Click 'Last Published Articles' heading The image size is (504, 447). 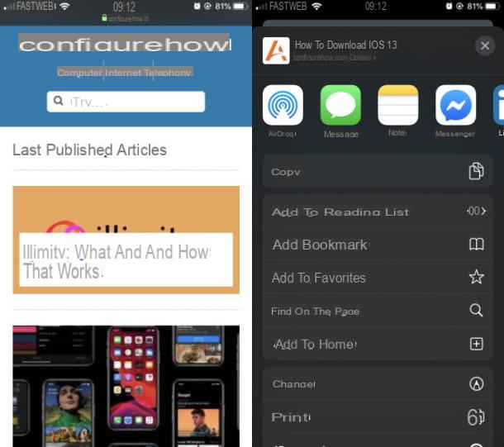point(90,150)
